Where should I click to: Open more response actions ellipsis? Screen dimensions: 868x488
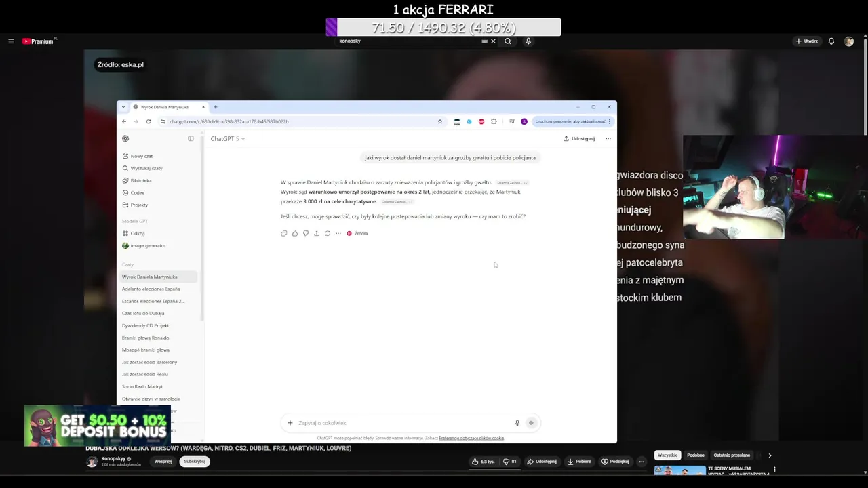click(338, 233)
